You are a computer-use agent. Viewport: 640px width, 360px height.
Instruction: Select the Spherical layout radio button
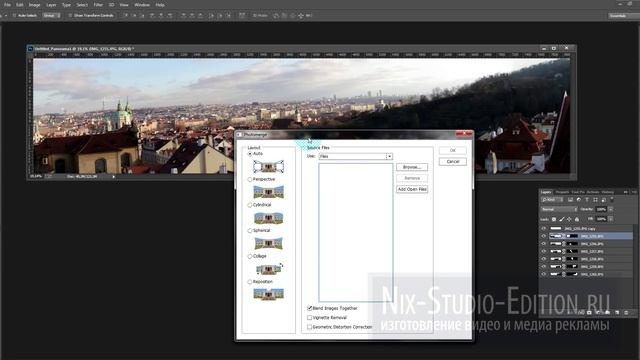pos(250,231)
